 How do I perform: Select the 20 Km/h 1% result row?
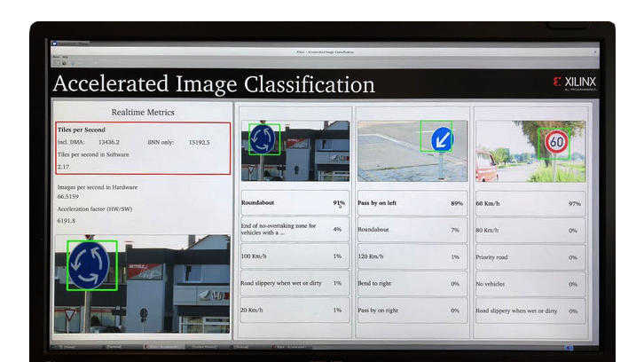pos(295,311)
